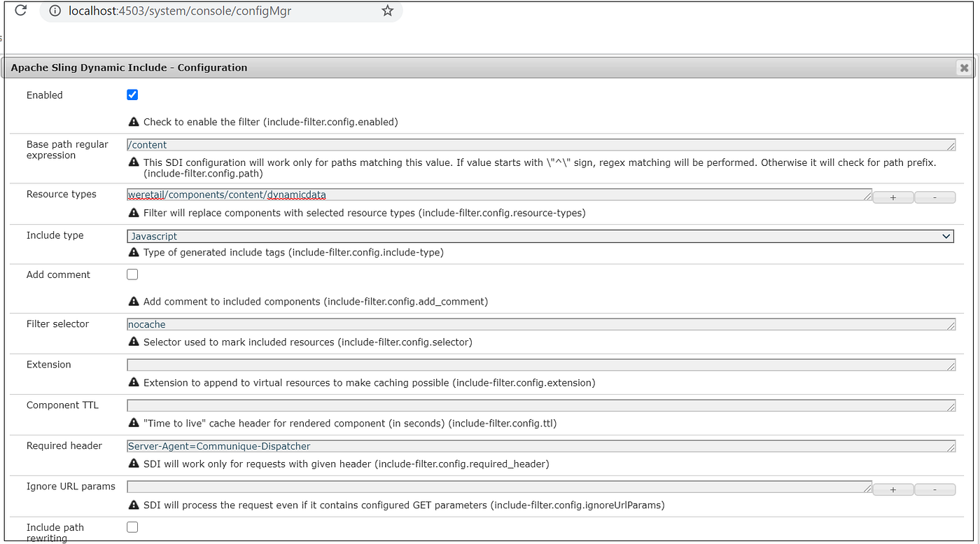Click the warning icon beside 'SDI will work only for requests'

[134, 463]
